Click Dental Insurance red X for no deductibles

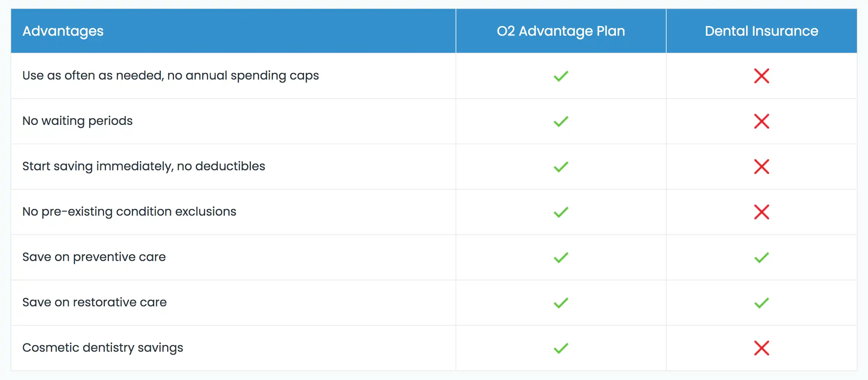pos(761,167)
